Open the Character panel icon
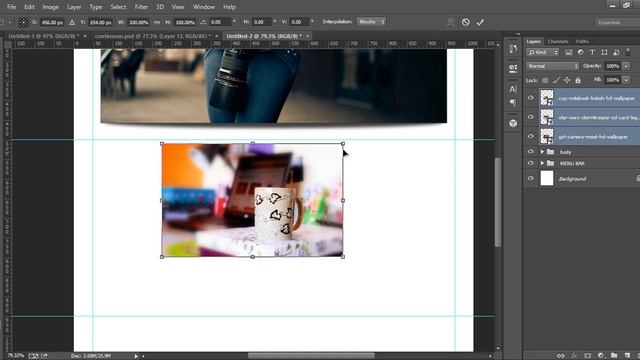Viewport: 640px width, 360px height. [513, 89]
